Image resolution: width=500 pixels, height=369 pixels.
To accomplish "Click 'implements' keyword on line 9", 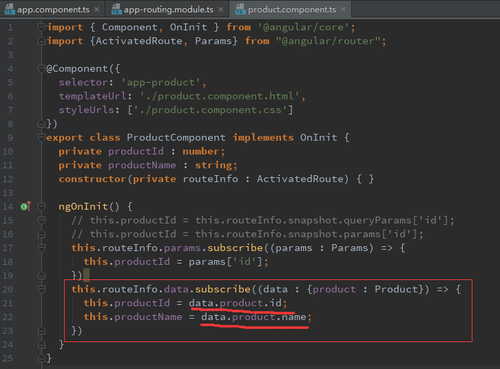I will tap(263, 138).
